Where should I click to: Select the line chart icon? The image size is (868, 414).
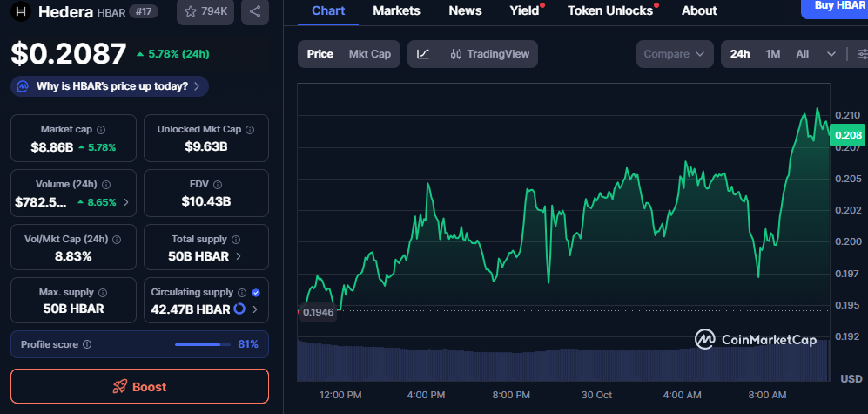click(423, 54)
